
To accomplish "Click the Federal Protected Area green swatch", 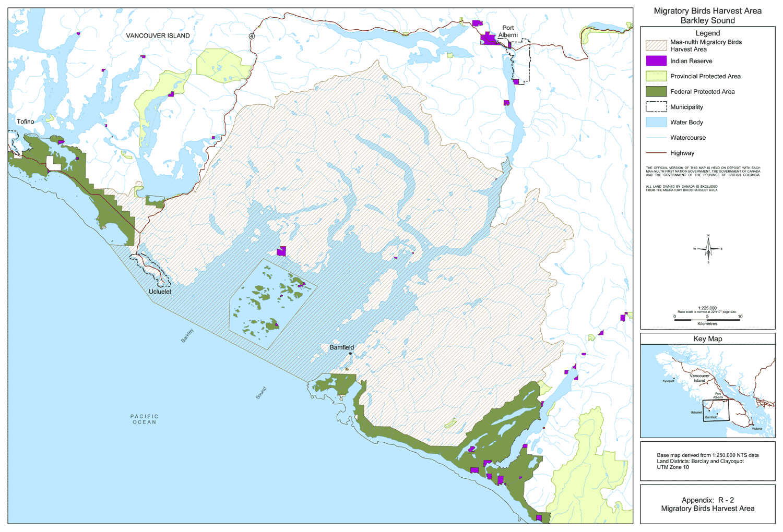I will [x=656, y=92].
